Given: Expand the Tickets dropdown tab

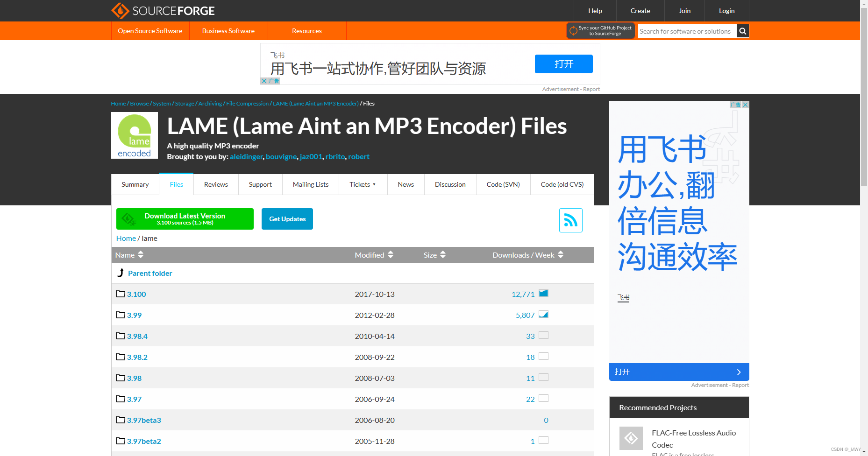Looking at the screenshot, I should point(363,184).
